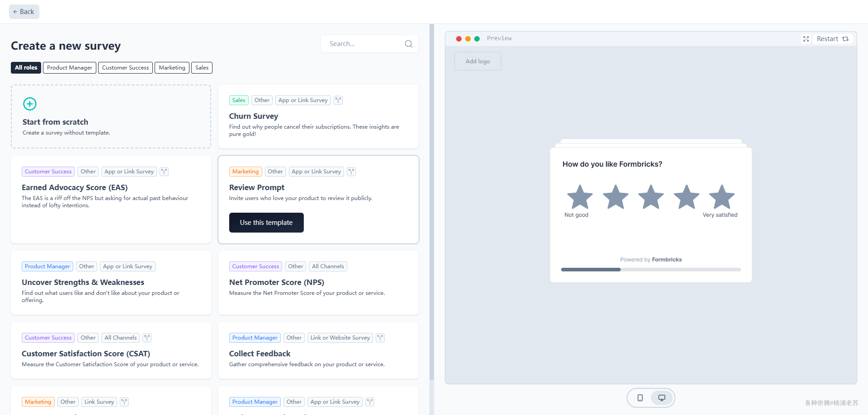Screen dimensions: 868x415
Task: Switch preview to desktop view
Action: pyautogui.click(x=662, y=398)
